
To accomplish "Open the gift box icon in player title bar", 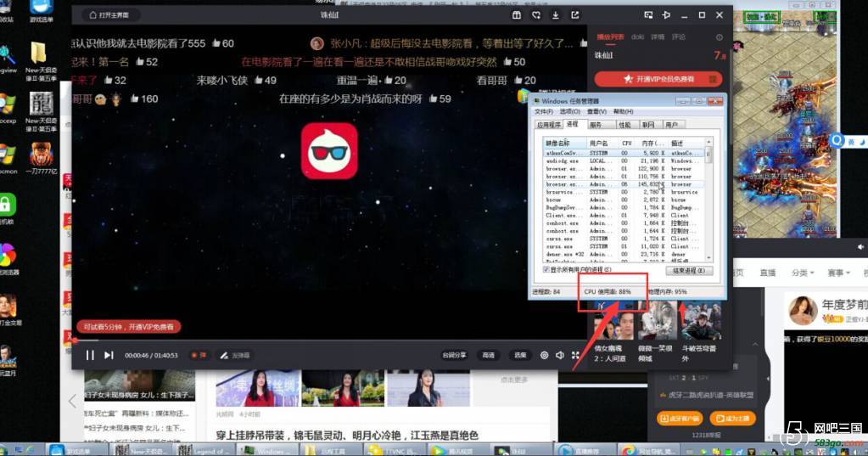I will coord(517,15).
